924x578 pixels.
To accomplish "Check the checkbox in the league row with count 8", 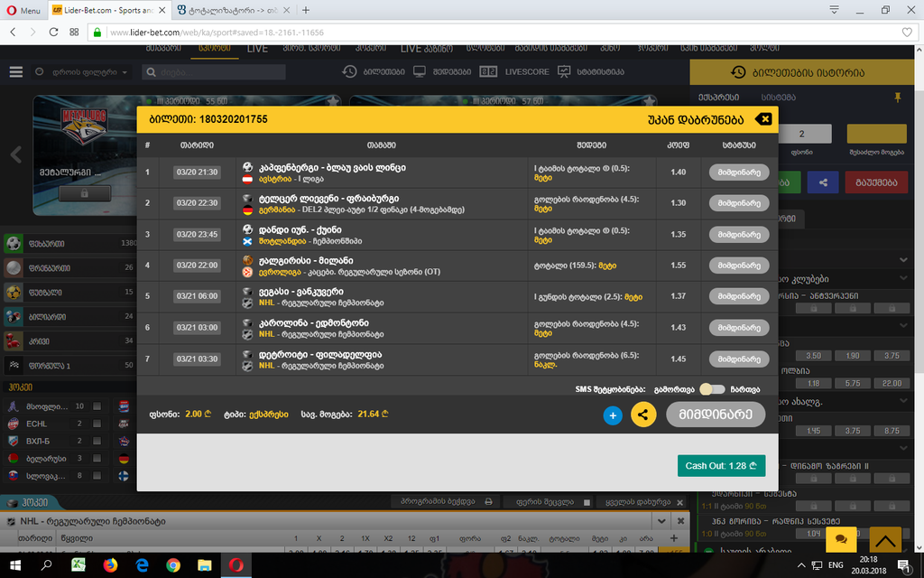I will tap(97, 475).
